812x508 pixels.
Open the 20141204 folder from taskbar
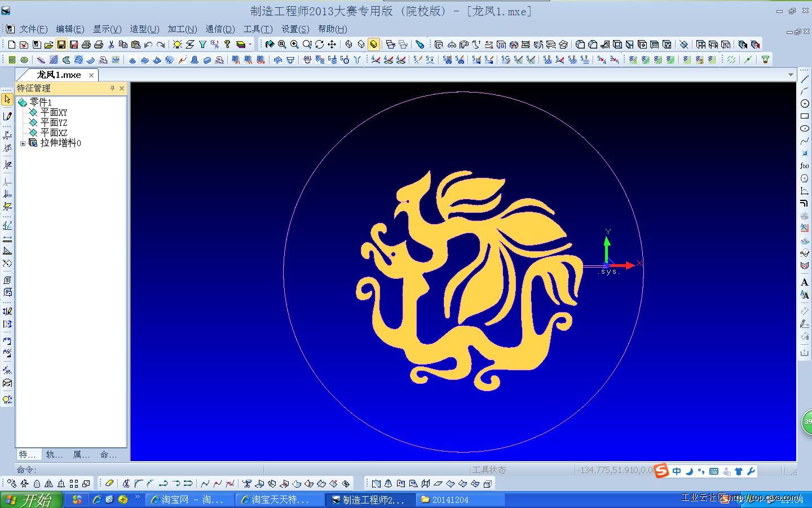[460, 500]
